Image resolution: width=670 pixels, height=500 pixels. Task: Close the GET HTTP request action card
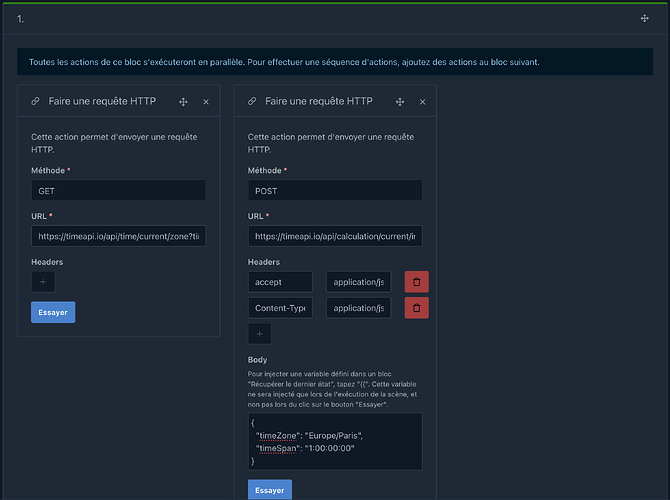pos(206,102)
